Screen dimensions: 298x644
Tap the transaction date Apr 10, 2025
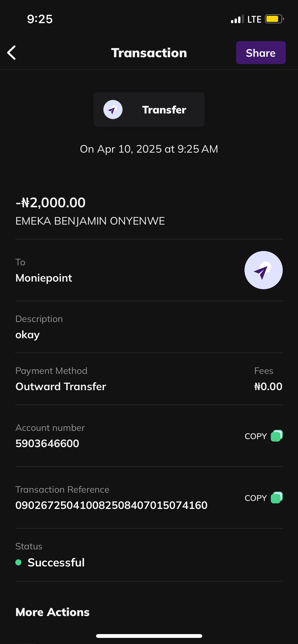(149, 149)
